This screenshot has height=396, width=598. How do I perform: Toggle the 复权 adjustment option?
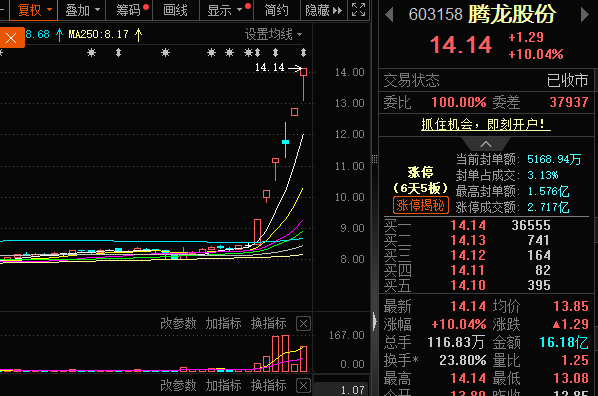(x=34, y=10)
